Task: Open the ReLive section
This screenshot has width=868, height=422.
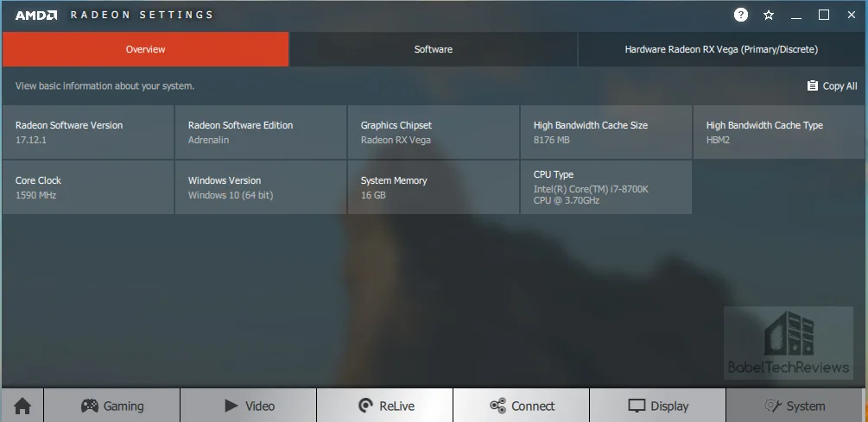Action: pyautogui.click(x=385, y=406)
